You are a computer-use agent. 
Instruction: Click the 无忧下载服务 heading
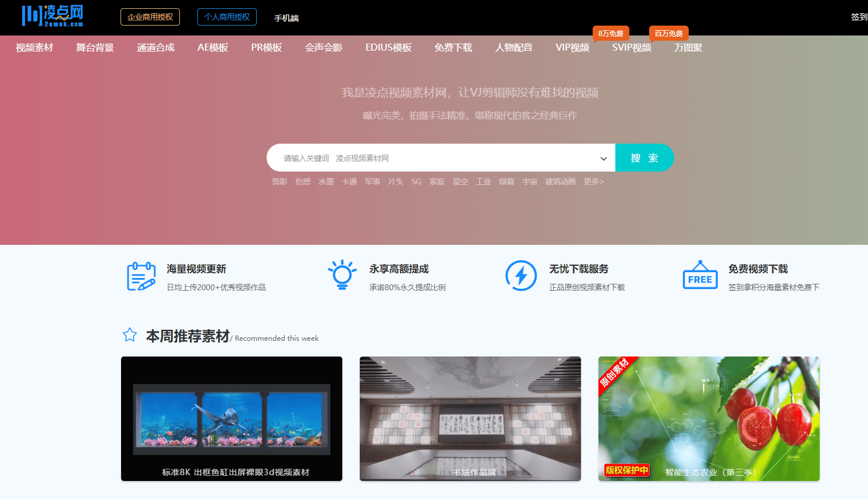click(x=579, y=269)
